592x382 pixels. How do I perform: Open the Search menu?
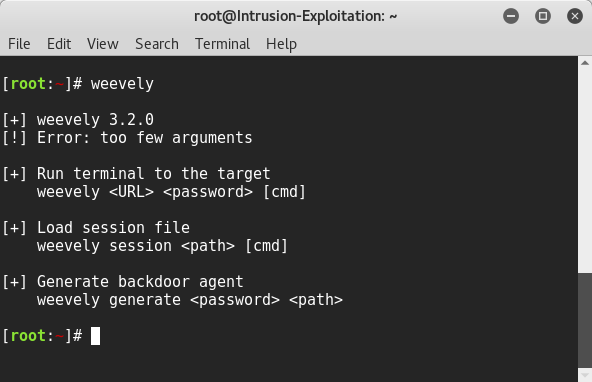coord(157,44)
